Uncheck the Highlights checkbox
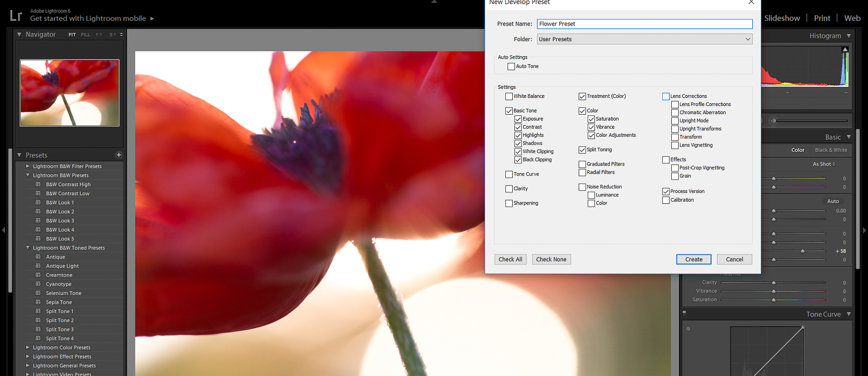Viewport: 868px width, 376px height. click(x=518, y=135)
